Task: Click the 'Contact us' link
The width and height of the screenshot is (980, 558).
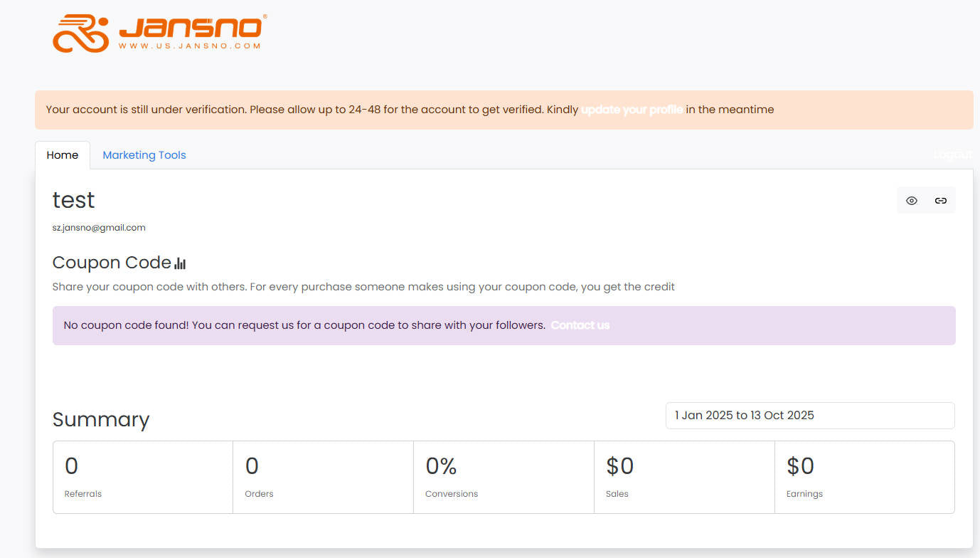Action: (x=580, y=325)
